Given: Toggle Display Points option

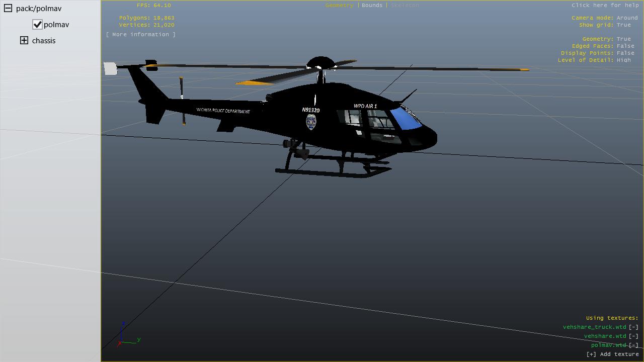Looking at the screenshot, I should click(x=625, y=53).
